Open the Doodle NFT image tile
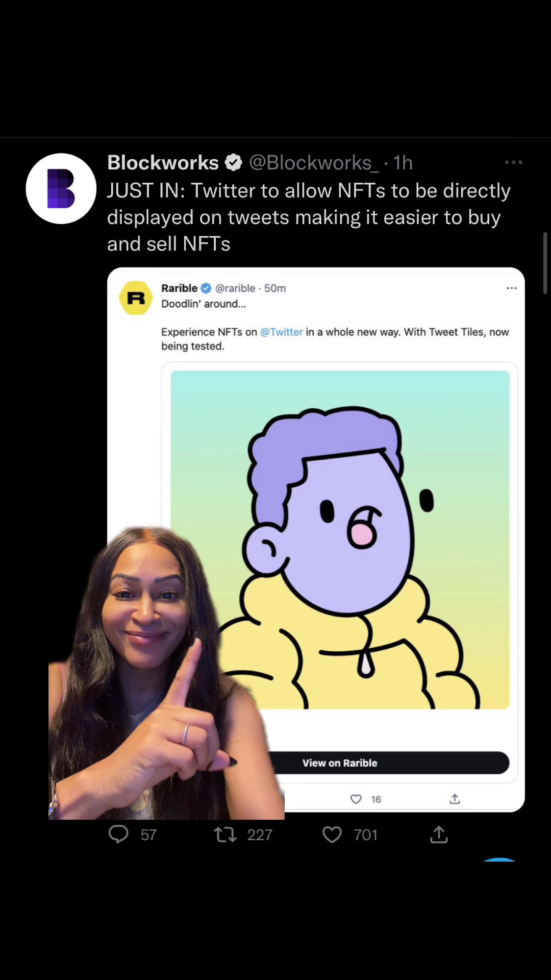 point(340,540)
